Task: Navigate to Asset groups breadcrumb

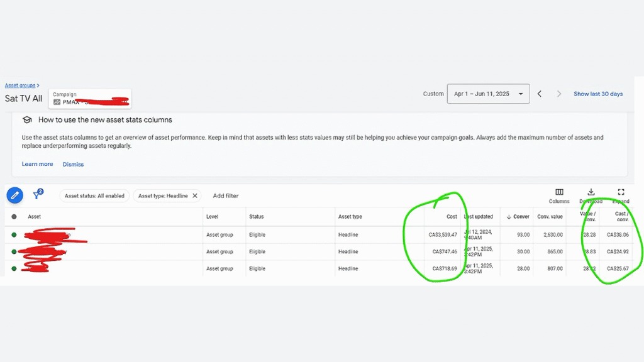Action: point(20,85)
